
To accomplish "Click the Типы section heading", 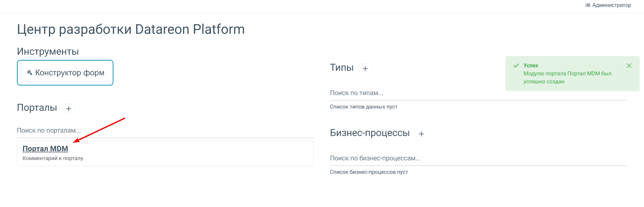I will (342, 68).
